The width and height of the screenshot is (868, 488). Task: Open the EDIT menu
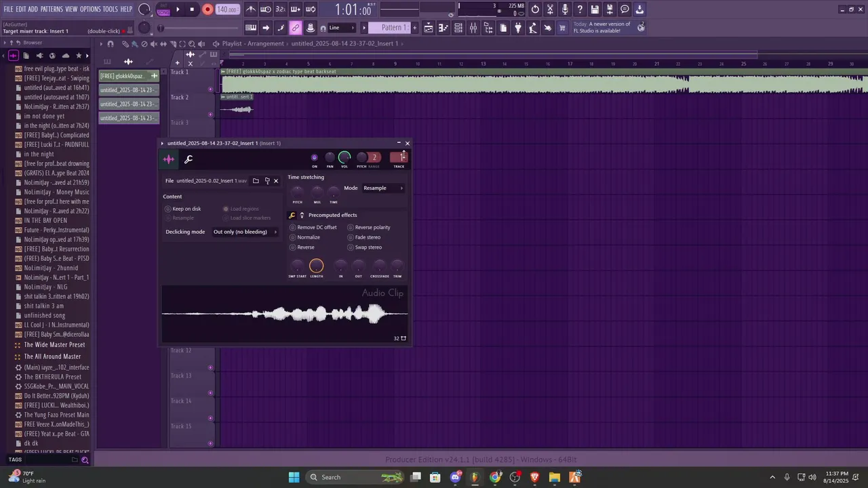tap(21, 9)
